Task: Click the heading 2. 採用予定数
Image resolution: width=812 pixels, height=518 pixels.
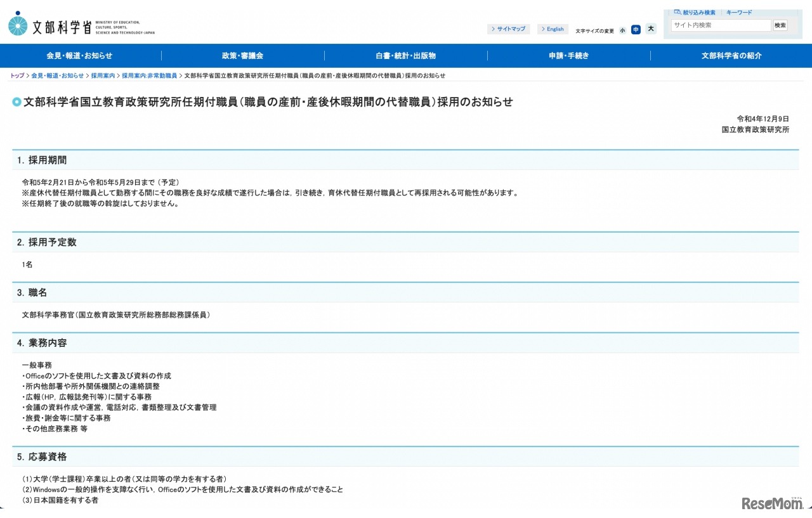Action: (47, 242)
